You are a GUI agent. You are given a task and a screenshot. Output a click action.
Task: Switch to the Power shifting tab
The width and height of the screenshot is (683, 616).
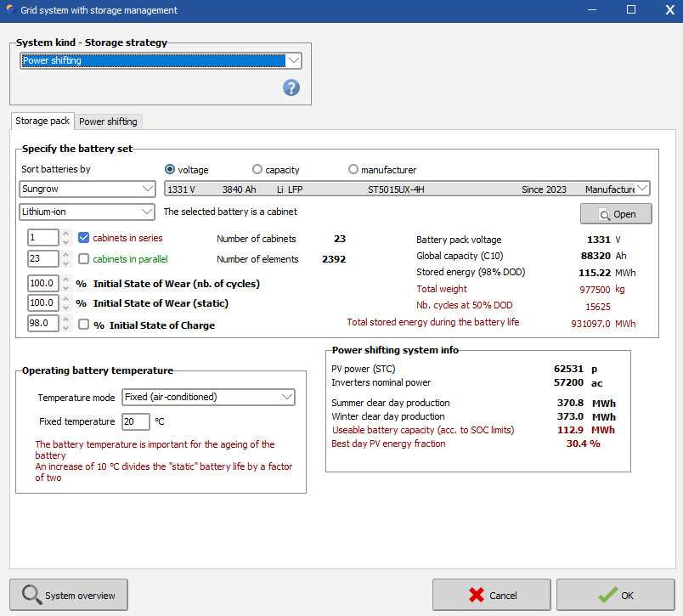108,122
